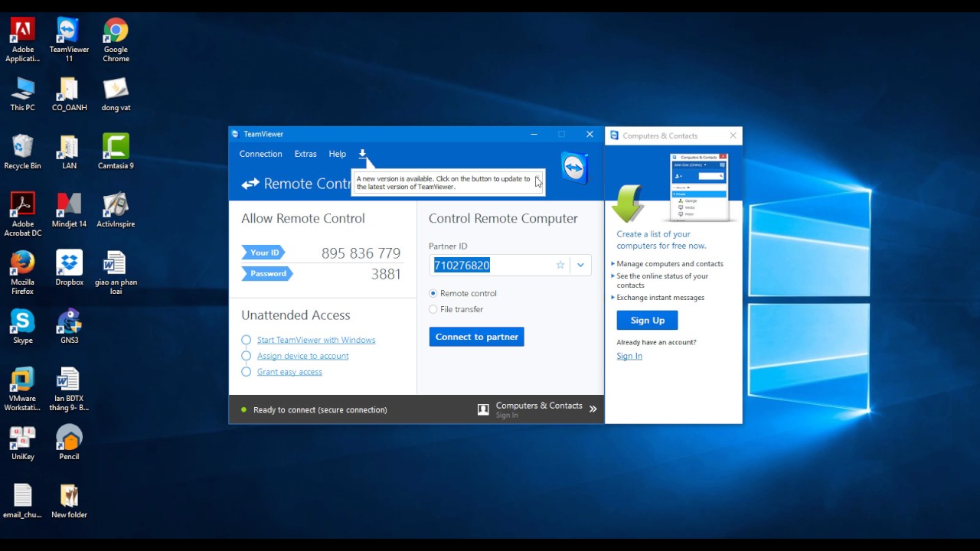Screen dimensions: 980x551
Task: Open TeamViewer 11 desktop shortcut
Action: pyautogui.click(x=69, y=40)
